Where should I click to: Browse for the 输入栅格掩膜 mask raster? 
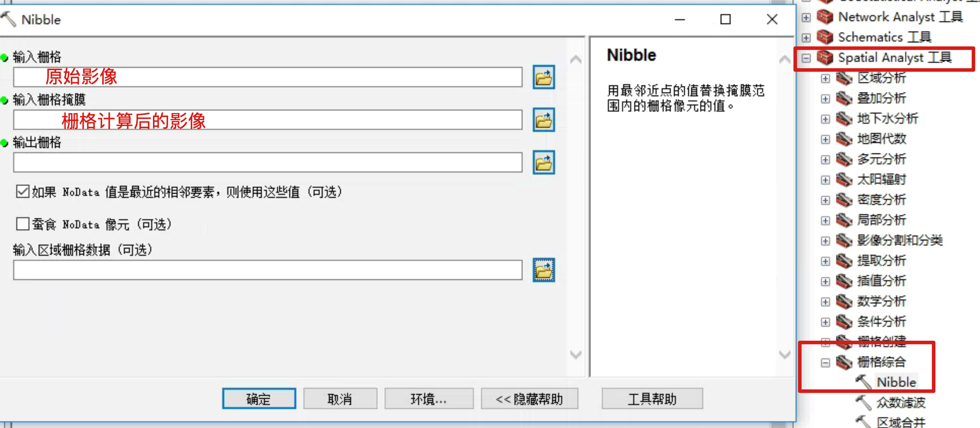click(x=543, y=120)
